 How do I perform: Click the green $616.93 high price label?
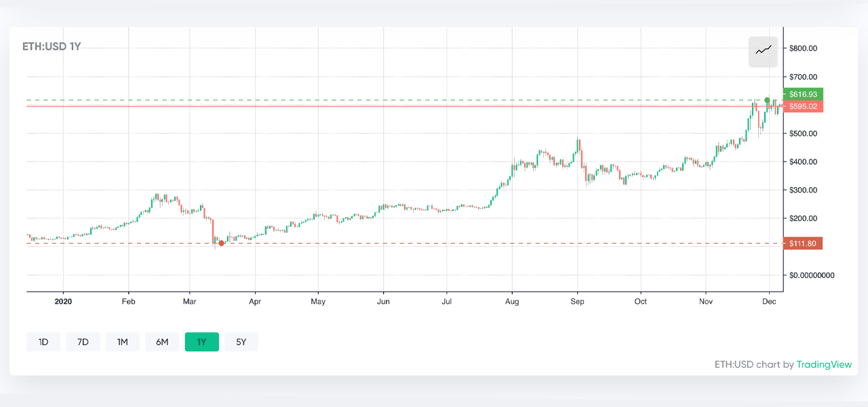[803, 94]
